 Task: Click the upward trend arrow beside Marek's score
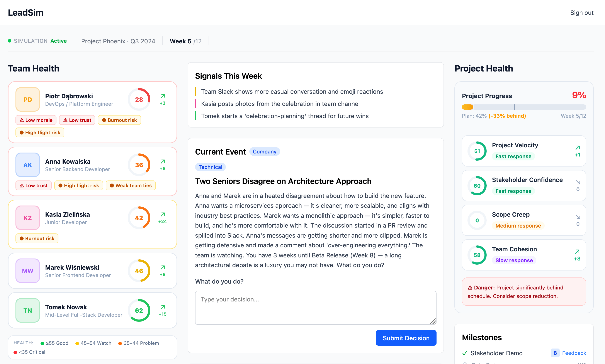[x=163, y=268]
